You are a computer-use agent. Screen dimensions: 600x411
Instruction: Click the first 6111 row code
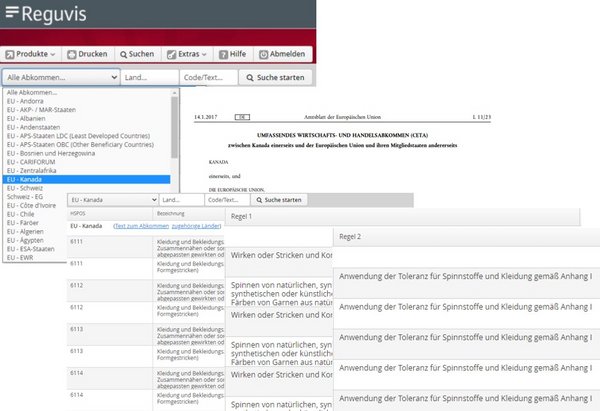pyautogui.click(x=77, y=241)
